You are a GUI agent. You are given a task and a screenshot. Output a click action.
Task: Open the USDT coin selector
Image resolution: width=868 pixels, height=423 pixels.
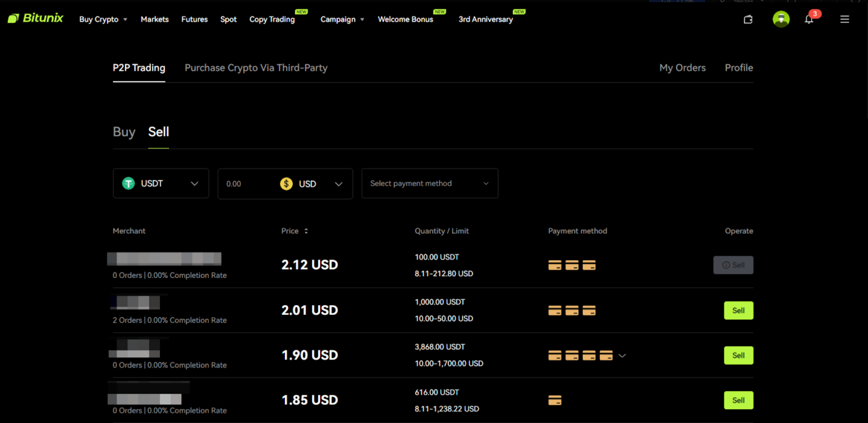(x=161, y=184)
